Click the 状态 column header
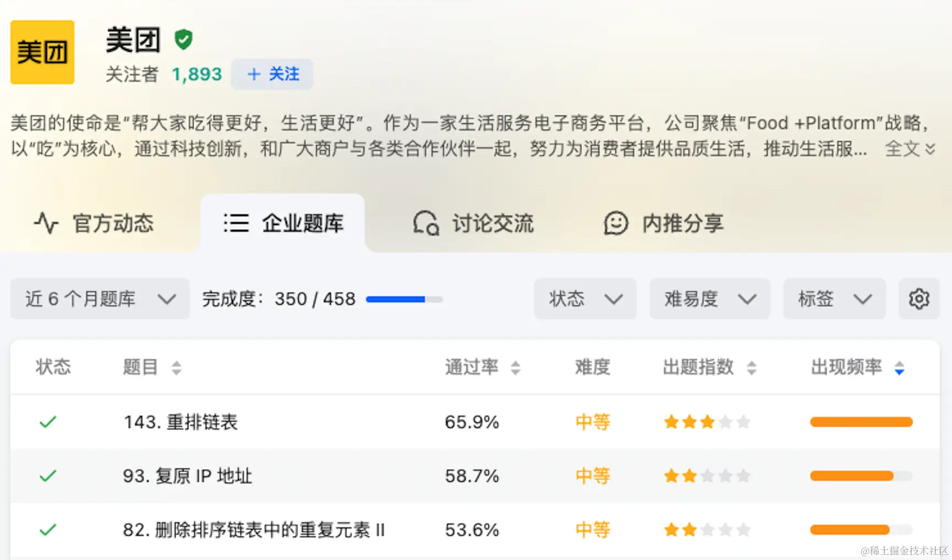The image size is (952, 560). [x=53, y=367]
